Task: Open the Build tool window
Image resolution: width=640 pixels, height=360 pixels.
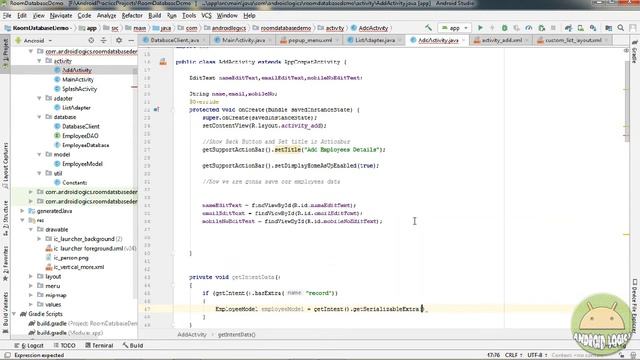Action: click(x=133, y=346)
